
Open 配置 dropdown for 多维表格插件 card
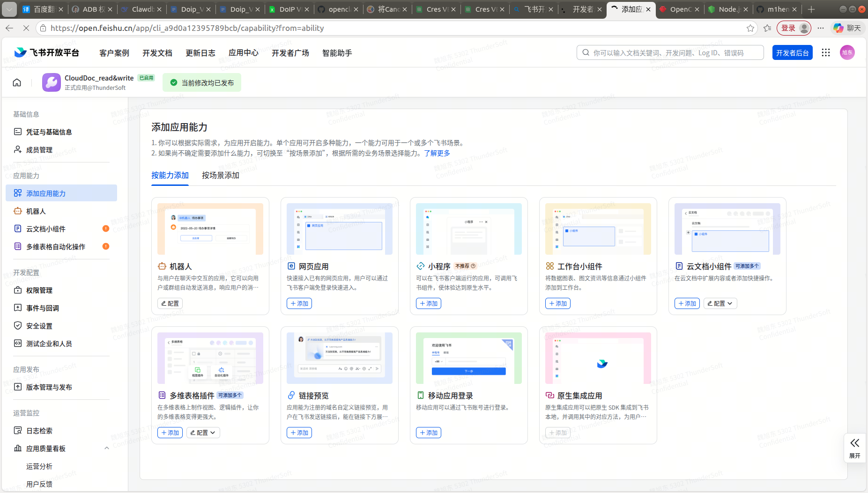click(x=203, y=433)
